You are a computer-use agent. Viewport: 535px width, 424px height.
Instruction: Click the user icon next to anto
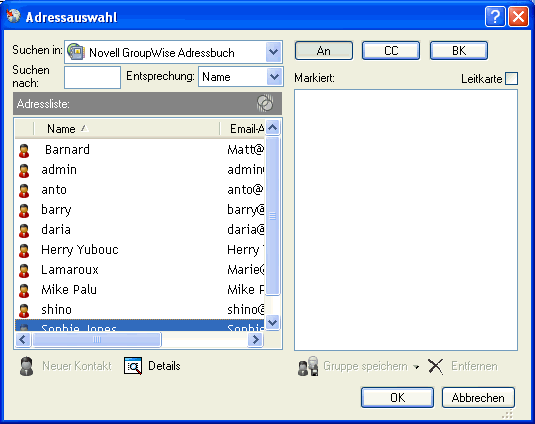[24, 191]
